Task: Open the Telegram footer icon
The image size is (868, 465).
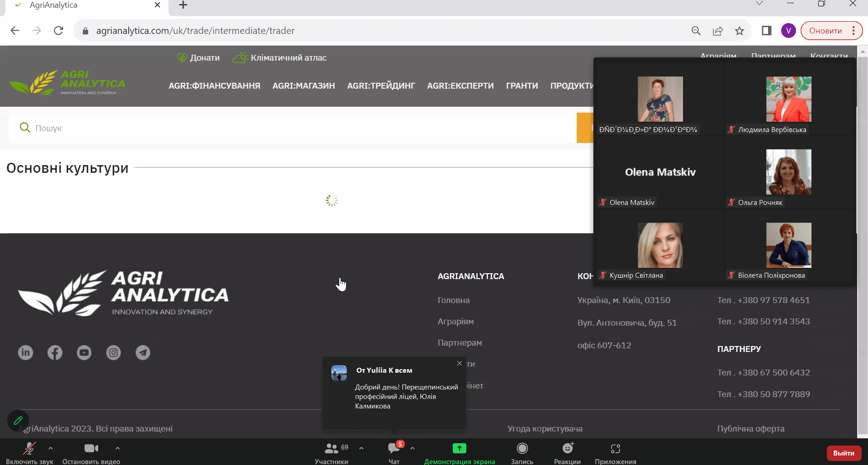Action: (x=143, y=352)
